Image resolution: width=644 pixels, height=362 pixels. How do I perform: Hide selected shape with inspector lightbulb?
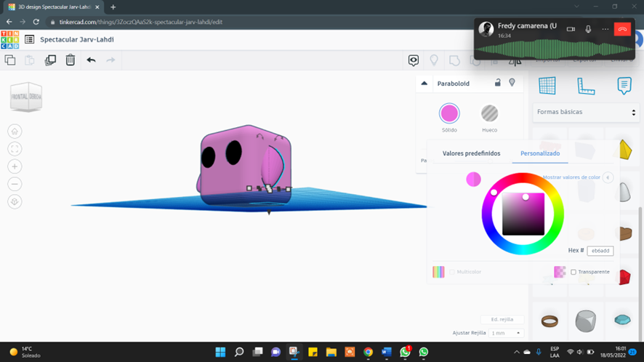click(x=512, y=82)
